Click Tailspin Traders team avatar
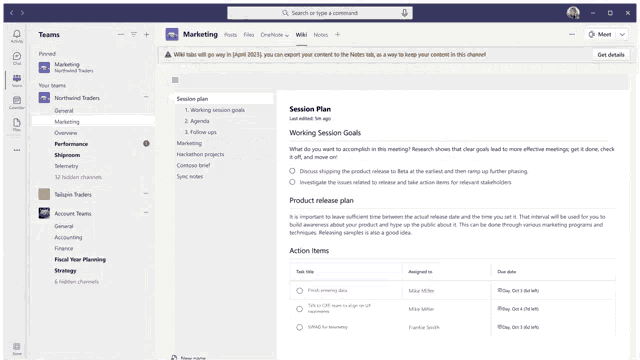This screenshot has width=640, height=360. coord(44,194)
